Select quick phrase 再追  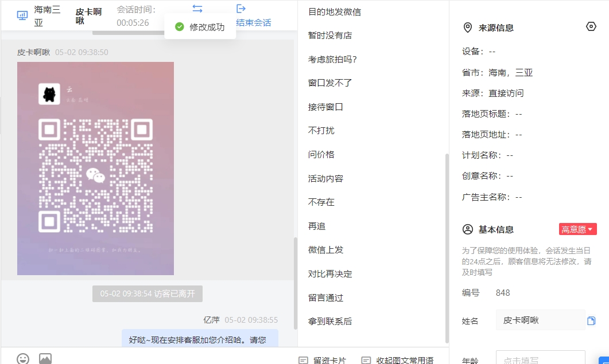(x=316, y=226)
